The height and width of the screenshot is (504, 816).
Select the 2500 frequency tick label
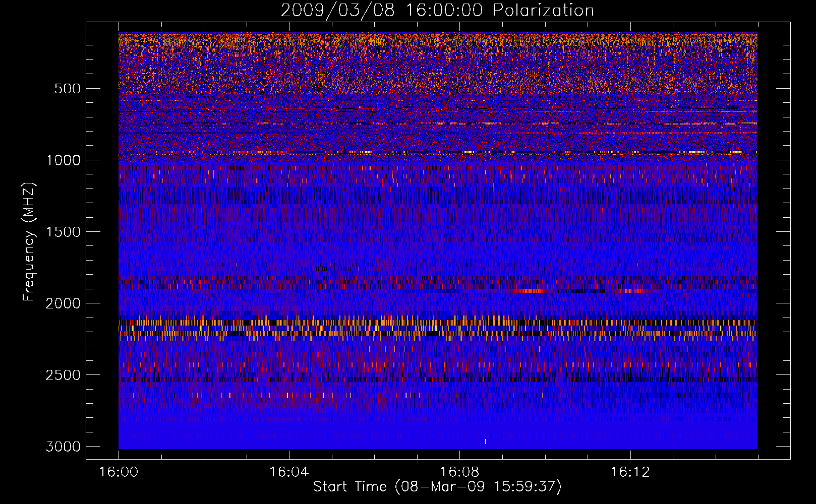(x=63, y=375)
